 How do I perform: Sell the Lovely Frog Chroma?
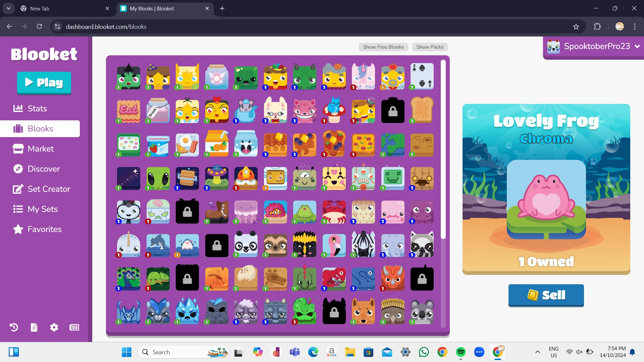click(x=546, y=295)
